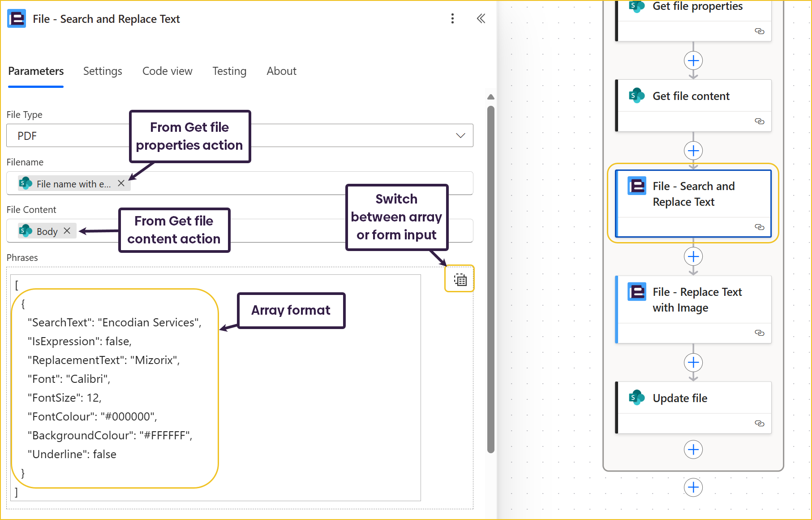Open the About tab
The height and width of the screenshot is (520, 812).
click(x=281, y=71)
